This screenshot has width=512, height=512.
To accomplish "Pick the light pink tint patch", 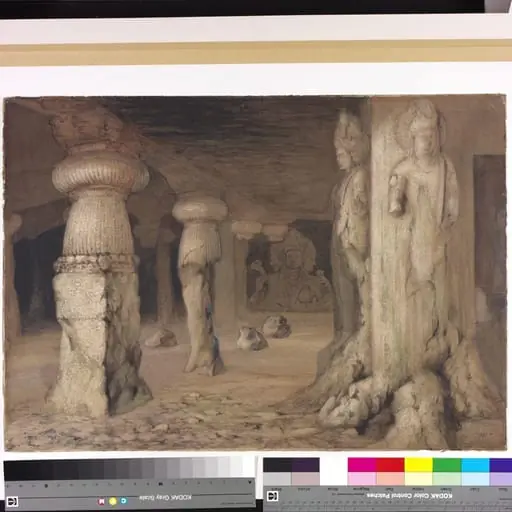I will [x=362, y=478].
